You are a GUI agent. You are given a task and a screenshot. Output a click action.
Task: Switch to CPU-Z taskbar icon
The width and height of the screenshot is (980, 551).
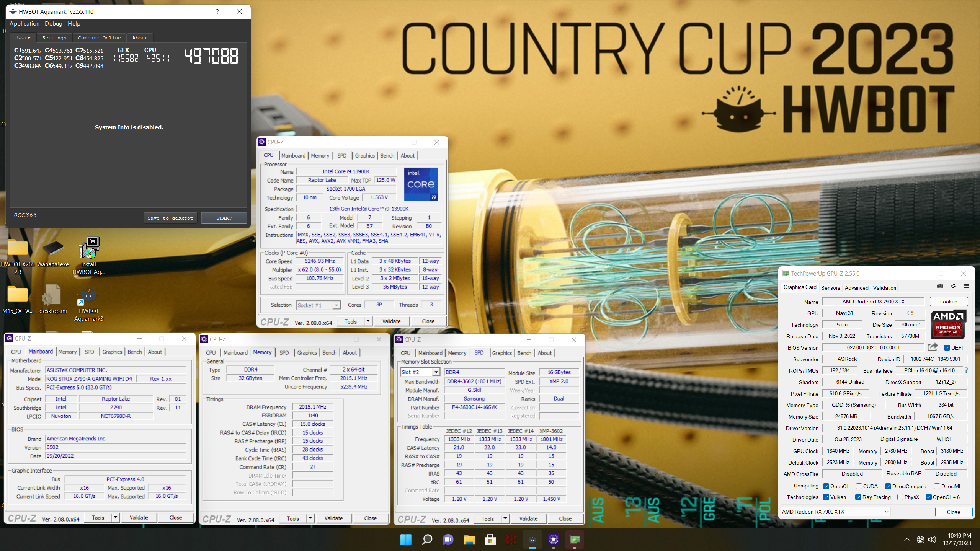[554, 540]
